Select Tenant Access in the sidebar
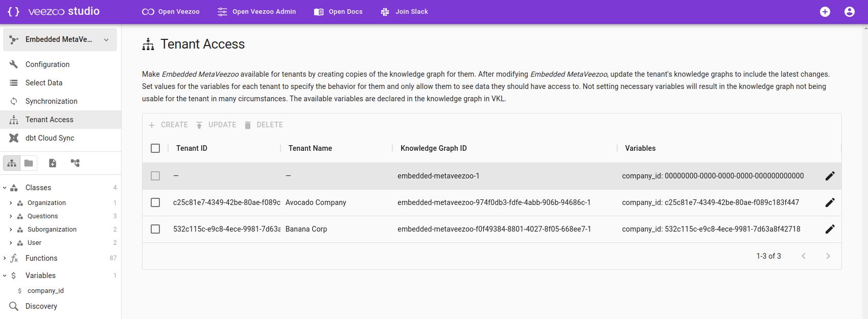This screenshot has height=319, width=868. (60, 120)
